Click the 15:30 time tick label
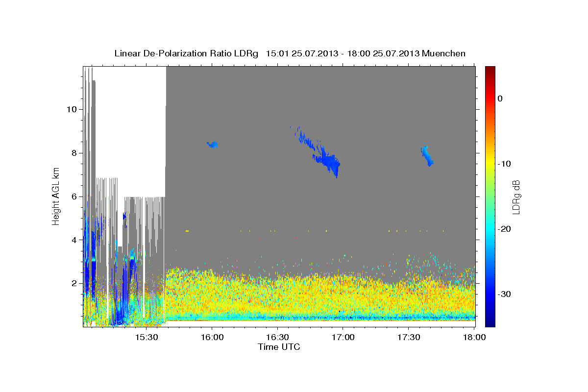The height and width of the screenshot is (392, 588). tap(147, 338)
